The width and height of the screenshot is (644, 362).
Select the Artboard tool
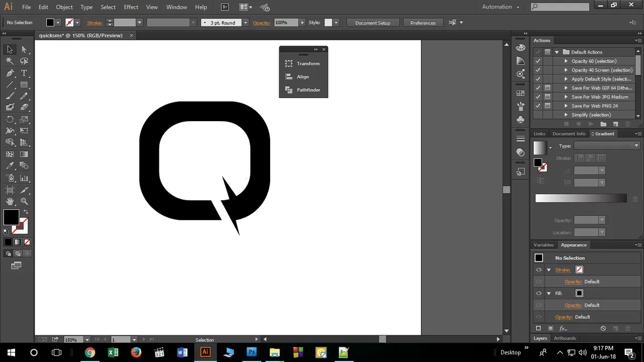point(10,190)
